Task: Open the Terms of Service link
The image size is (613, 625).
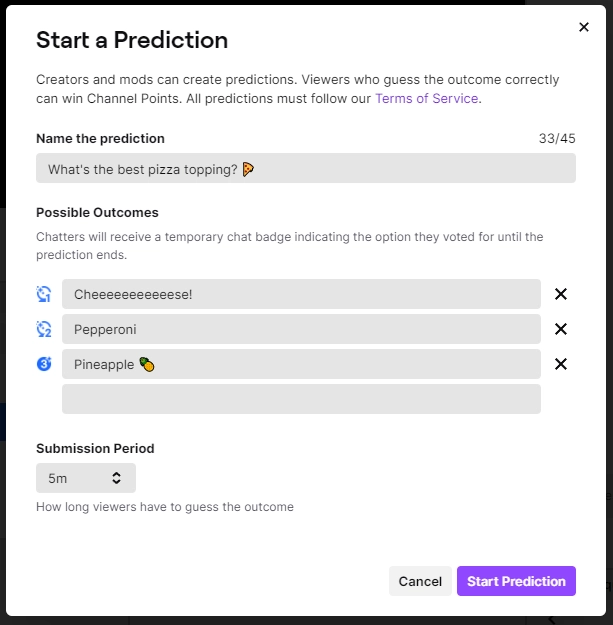Action: (x=427, y=98)
